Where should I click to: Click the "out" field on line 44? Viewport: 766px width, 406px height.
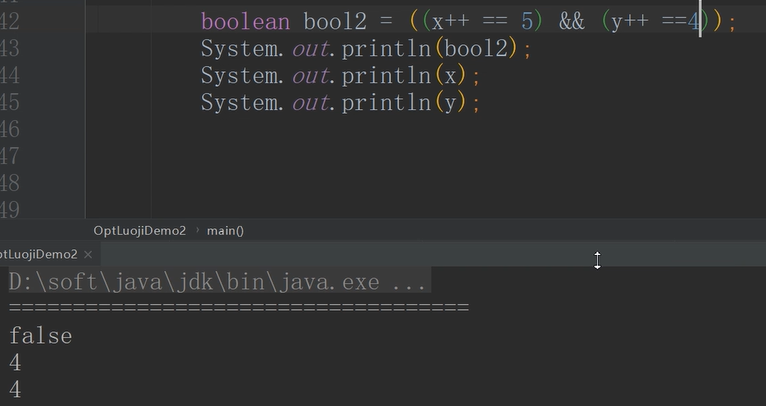pos(310,76)
